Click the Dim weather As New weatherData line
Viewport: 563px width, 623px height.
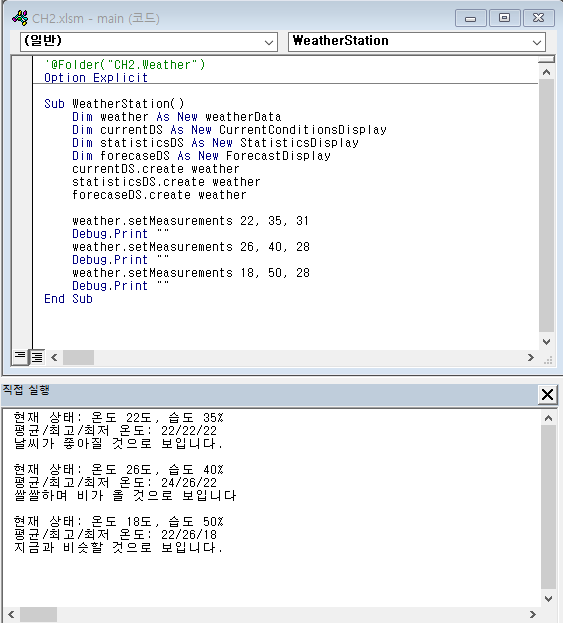pos(176,117)
